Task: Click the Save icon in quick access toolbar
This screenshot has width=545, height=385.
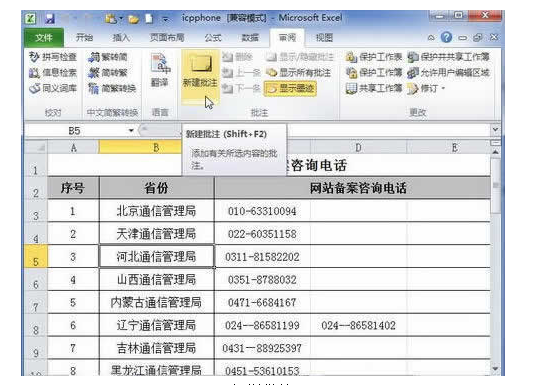Action: 50,18
